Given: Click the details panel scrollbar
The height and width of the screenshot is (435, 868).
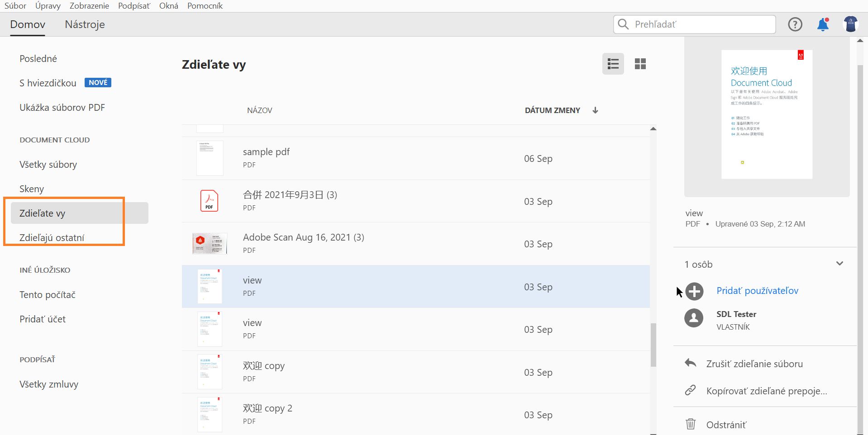Looking at the screenshot, I should click(860, 249).
